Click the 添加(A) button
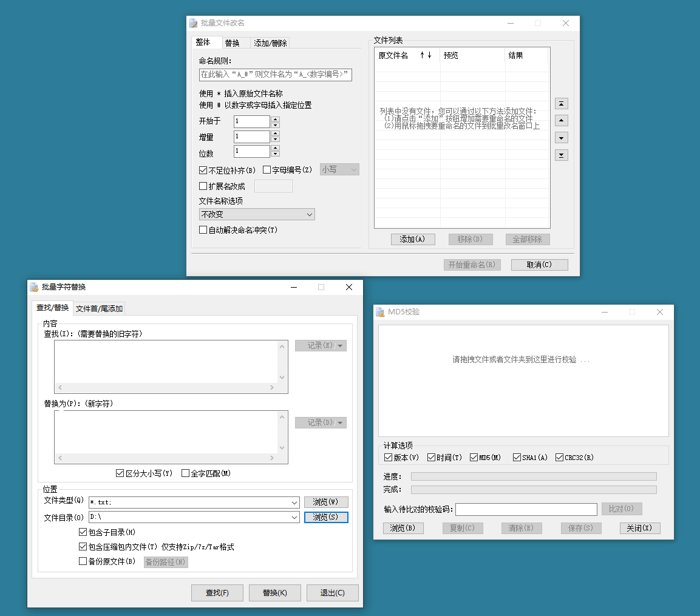This screenshot has width=700, height=616. tap(413, 239)
